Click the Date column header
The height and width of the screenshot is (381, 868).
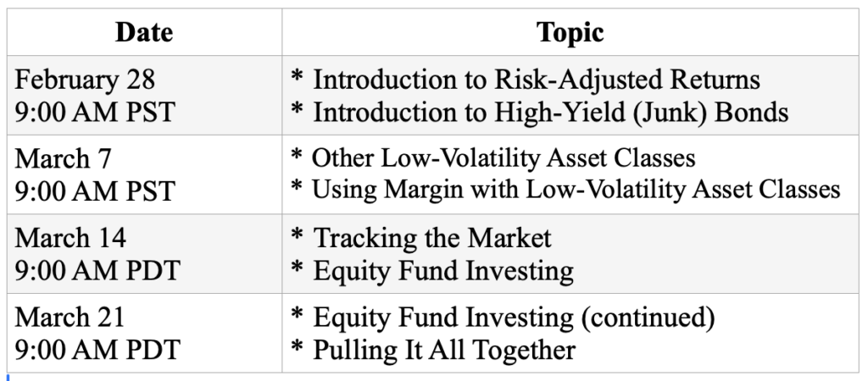point(144,32)
